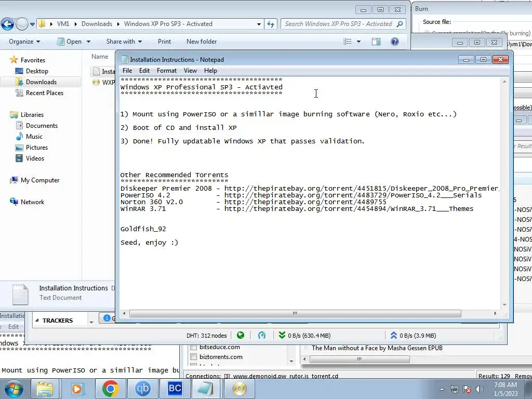Click the speed limits gauge icon

(262, 335)
